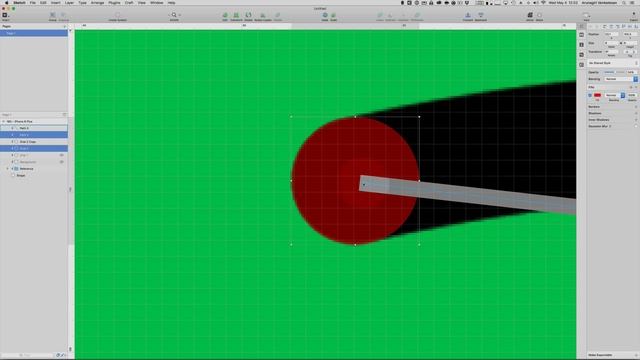
Task: Click the Mirror toolbar icon
Action: point(530,16)
